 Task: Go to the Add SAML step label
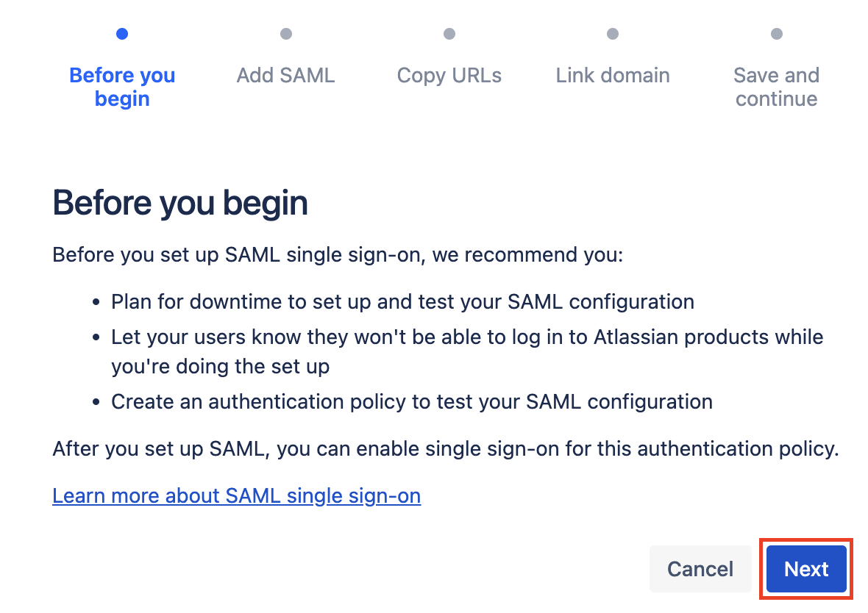coord(286,76)
